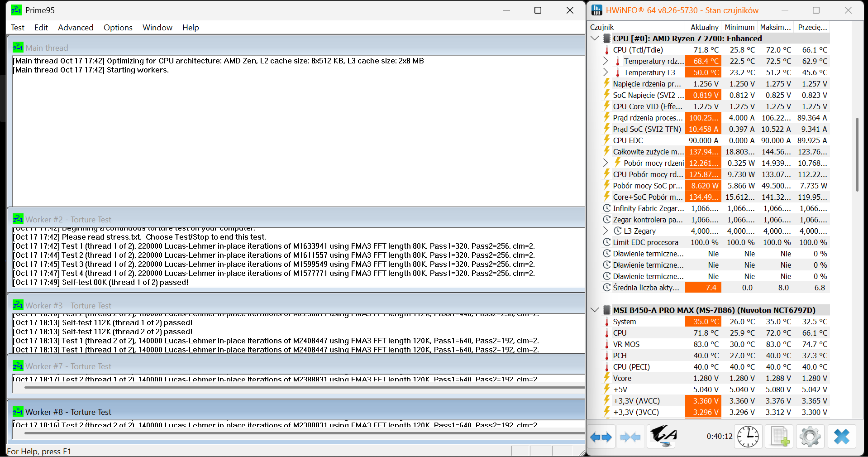The image size is (868, 457).
Task: Open the Aorus remote monitor icon
Action: (663, 437)
